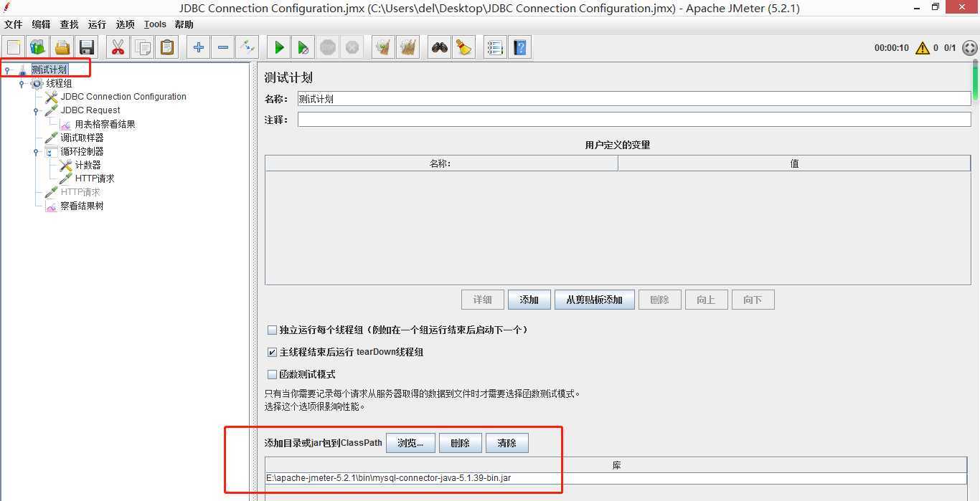This screenshot has width=980, height=501.
Task: Select 调试取样器 in tree
Action: pyautogui.click(x=75, y=138)
